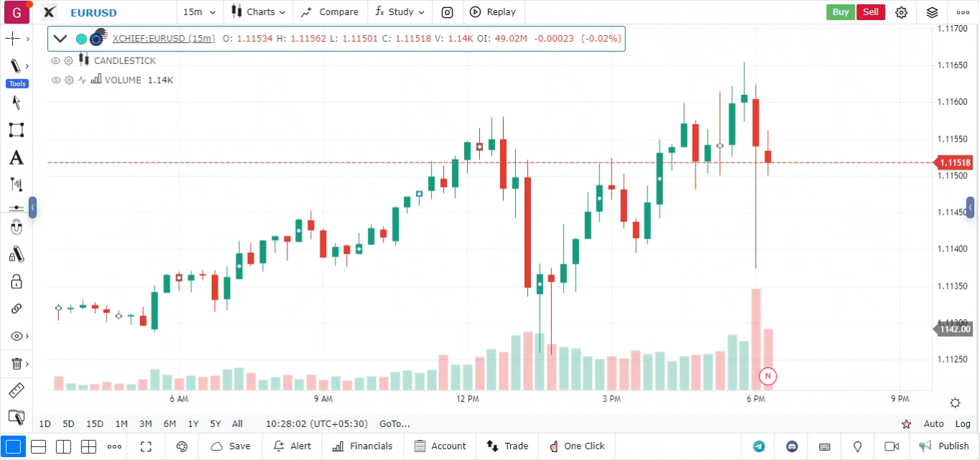Open the Discord community icon
Viewport: 980px width, 460px height.
coord(792,446)
